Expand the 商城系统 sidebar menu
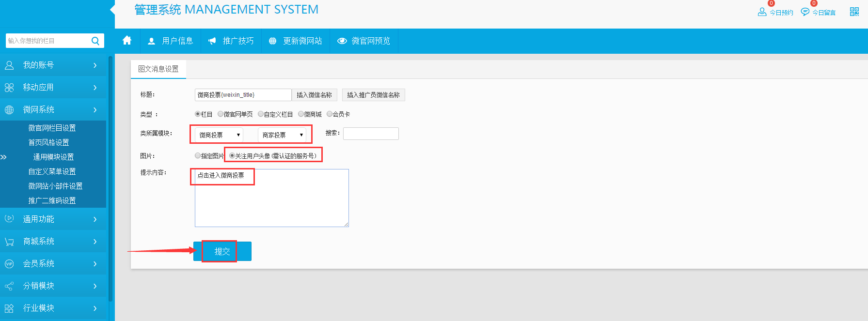The image size is (868, 321). point(52,241)
